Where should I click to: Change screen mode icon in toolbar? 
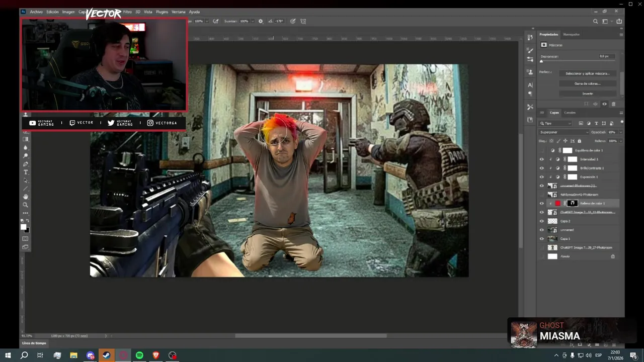click(26, 247)
